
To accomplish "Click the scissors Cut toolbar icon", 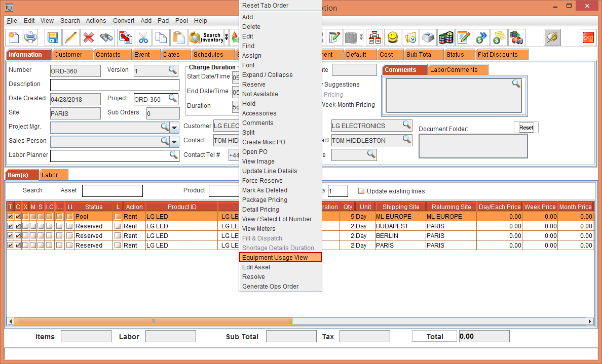I will [143, 37].
